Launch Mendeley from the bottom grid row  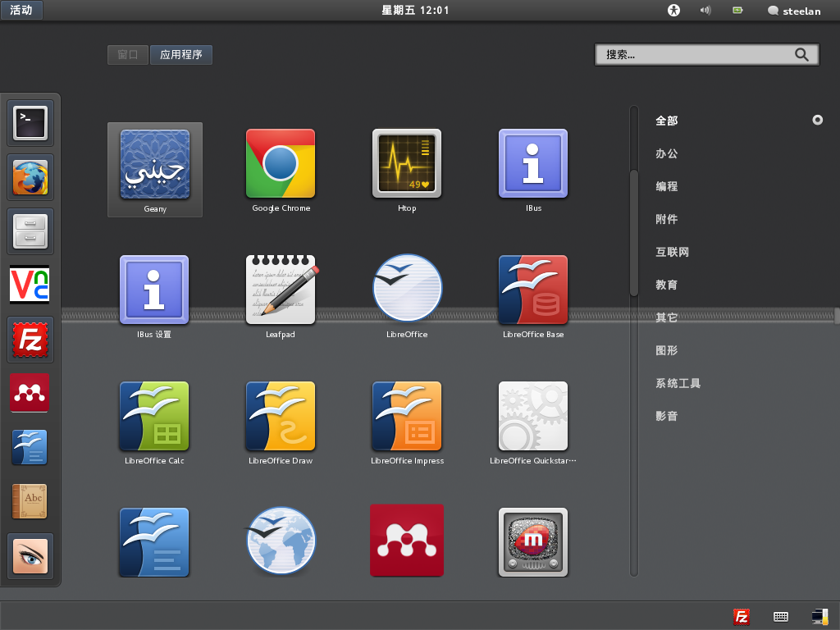(x=407, y=540)
